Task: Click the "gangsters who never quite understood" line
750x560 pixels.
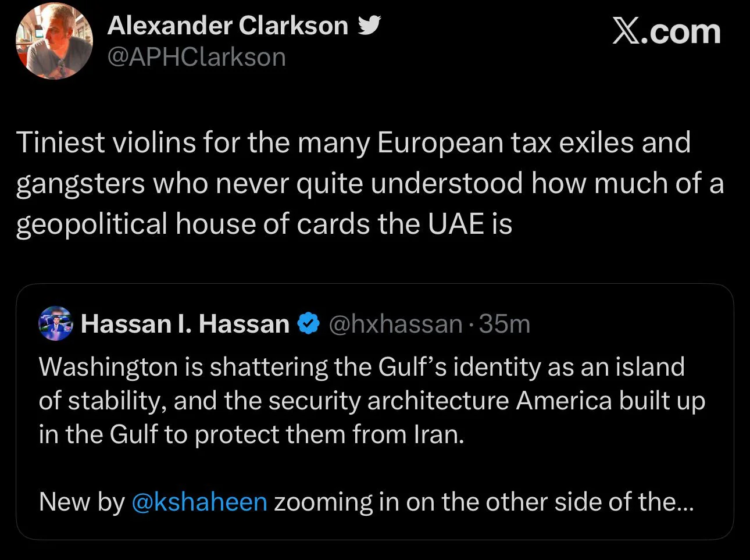Action: (370, 183)
